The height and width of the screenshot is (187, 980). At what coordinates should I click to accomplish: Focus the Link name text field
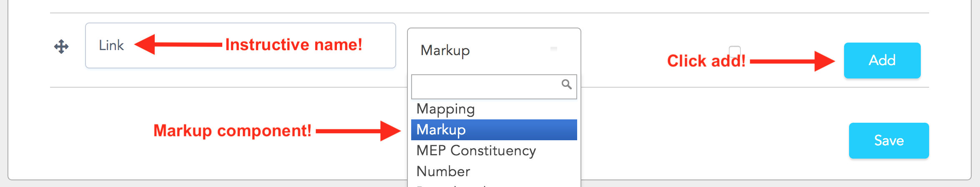[241, 45]
